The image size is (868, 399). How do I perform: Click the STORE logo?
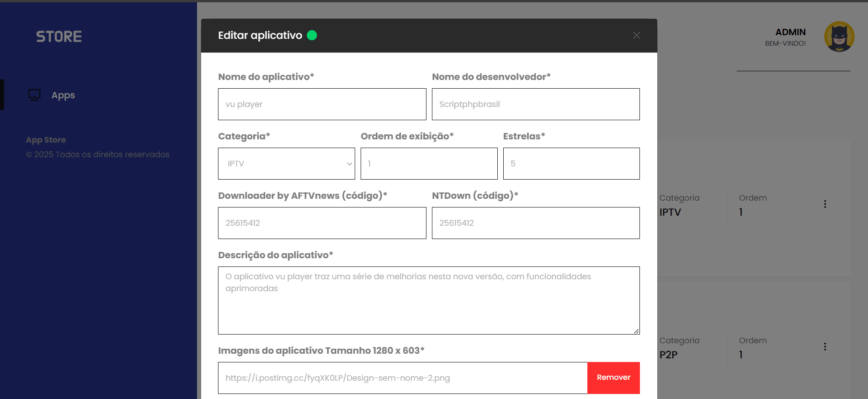[59, 37]
